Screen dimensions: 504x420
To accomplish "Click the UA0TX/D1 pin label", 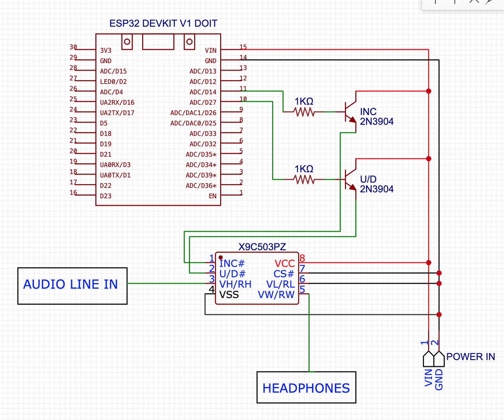I will pyautogui.click(x=115, y=175).
